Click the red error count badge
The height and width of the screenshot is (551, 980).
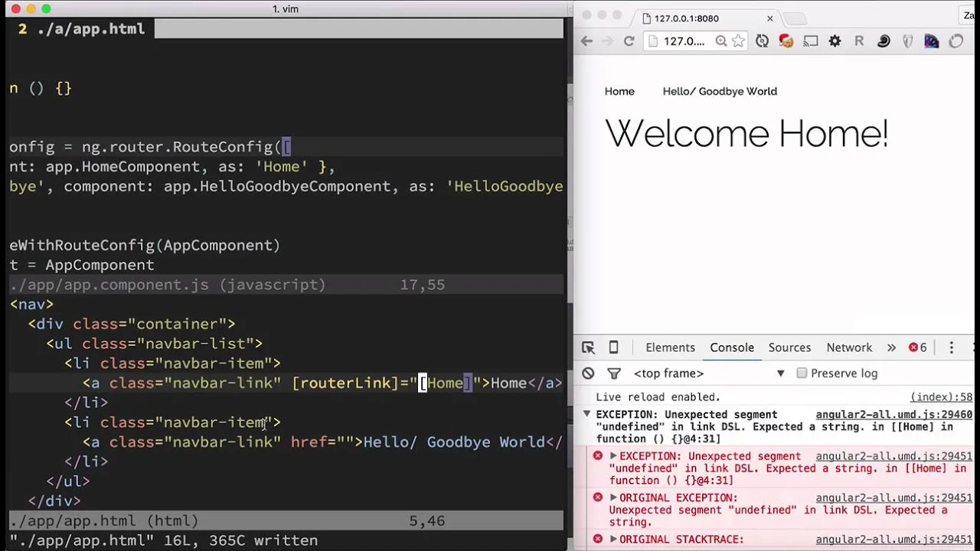[917, 347]
